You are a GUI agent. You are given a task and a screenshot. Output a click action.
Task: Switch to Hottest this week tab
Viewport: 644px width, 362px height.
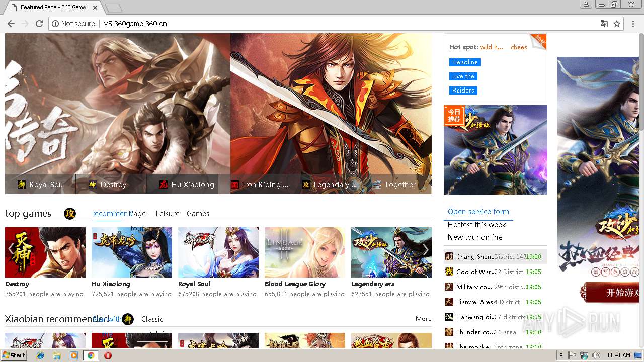coord(477,225)
